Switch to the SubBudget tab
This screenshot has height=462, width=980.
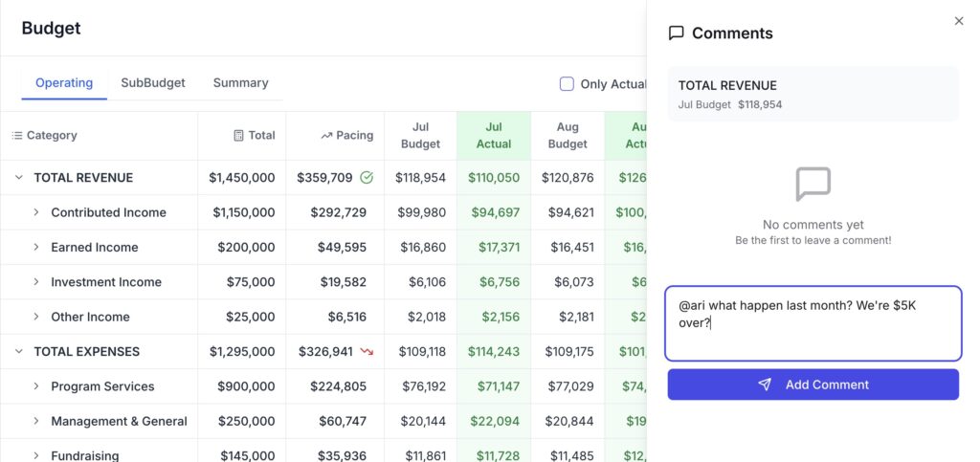153,83
